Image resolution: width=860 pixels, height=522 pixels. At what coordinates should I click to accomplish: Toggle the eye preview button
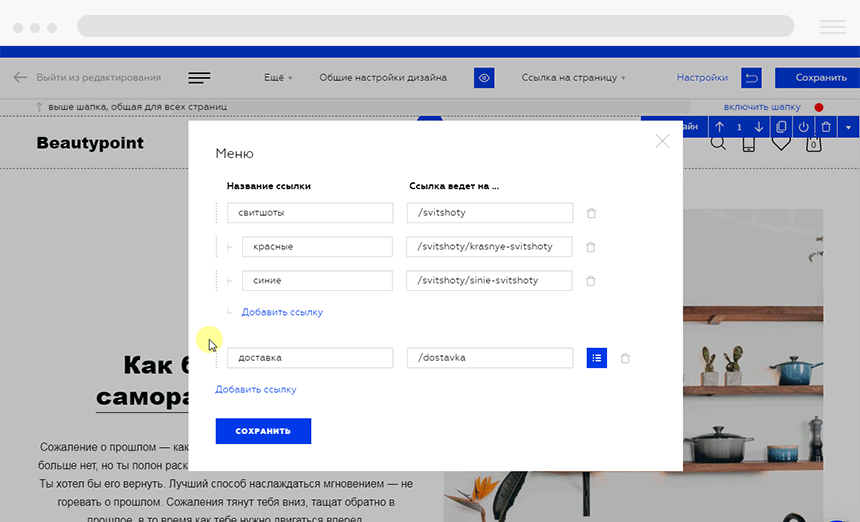484,78
